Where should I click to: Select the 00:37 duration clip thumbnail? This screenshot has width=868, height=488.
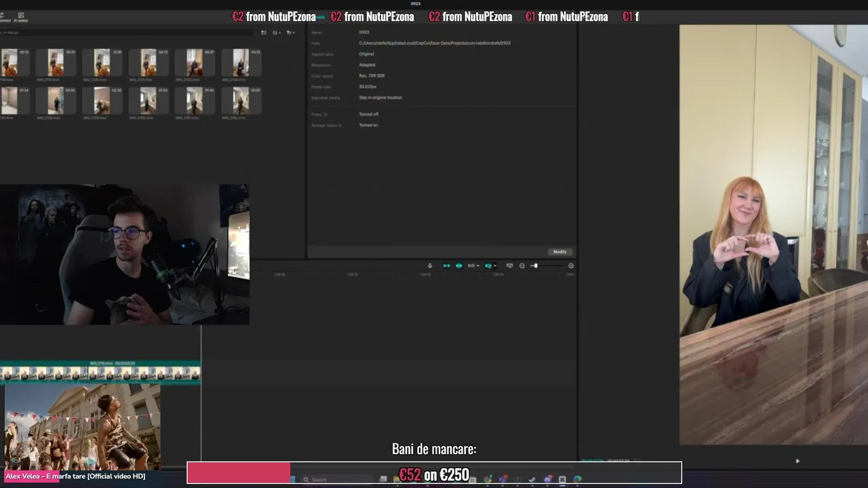[195, 62]
